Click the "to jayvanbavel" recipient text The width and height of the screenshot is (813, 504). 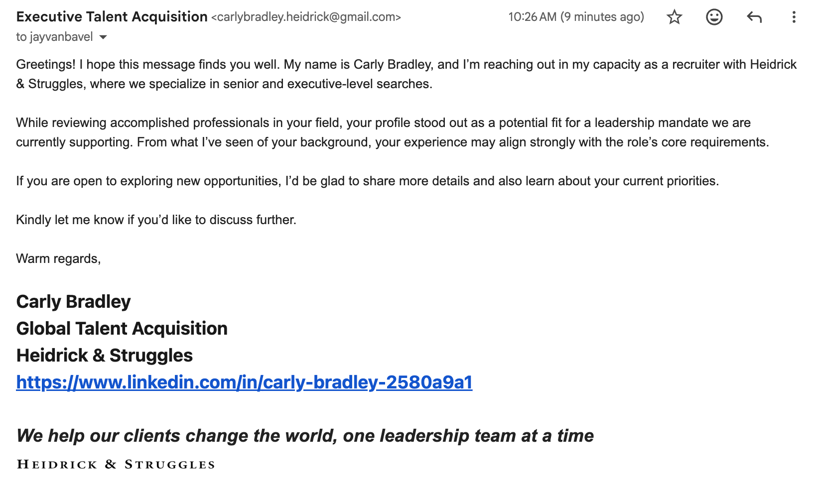[x=54, y=37]
